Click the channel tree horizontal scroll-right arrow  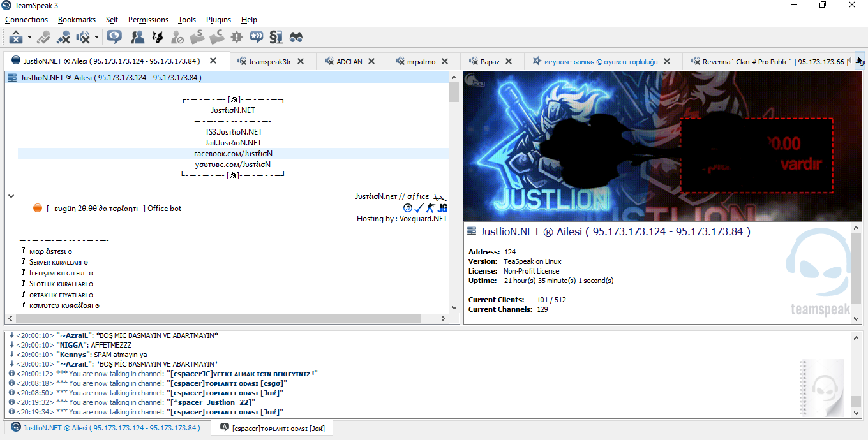444,318
